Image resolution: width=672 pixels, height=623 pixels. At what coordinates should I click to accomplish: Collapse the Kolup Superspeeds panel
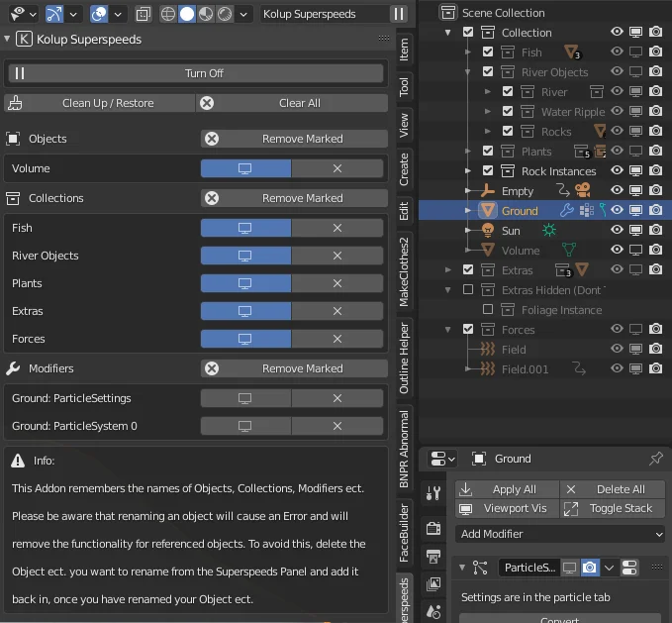pyautogui.click(x=7, y=39)
